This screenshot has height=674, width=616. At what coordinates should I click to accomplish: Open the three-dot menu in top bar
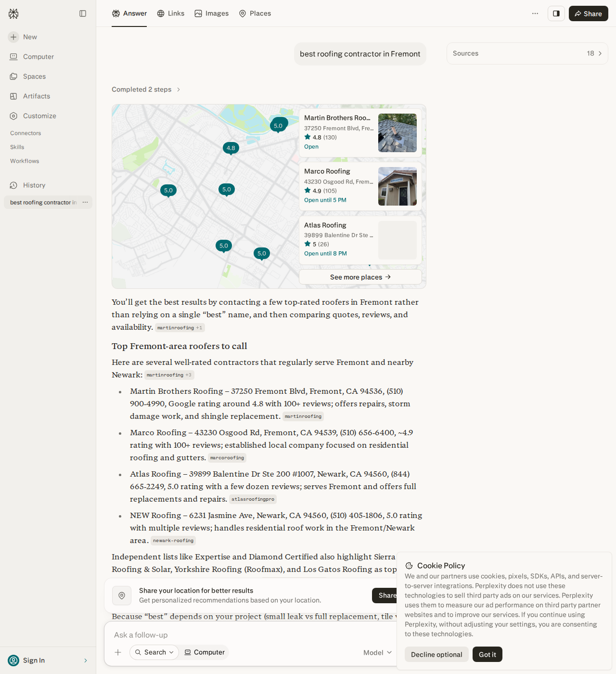(535, 13)
